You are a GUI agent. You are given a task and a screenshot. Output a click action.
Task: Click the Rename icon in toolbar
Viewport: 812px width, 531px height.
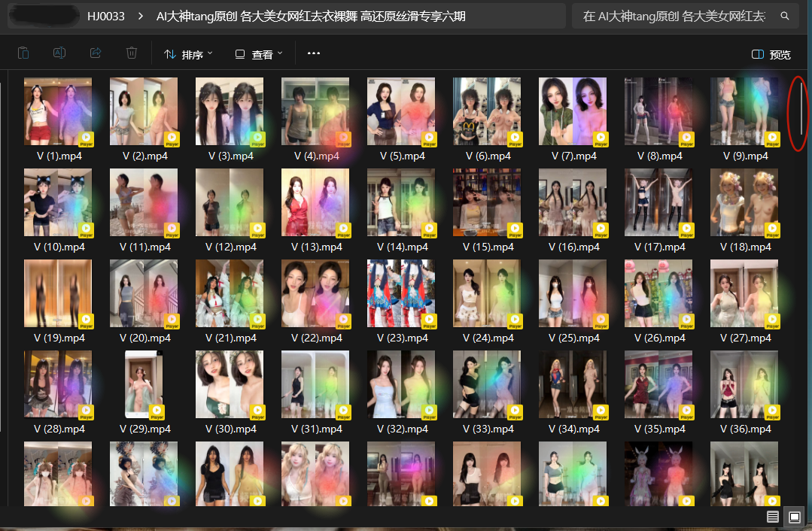click(x=59, y=53)
